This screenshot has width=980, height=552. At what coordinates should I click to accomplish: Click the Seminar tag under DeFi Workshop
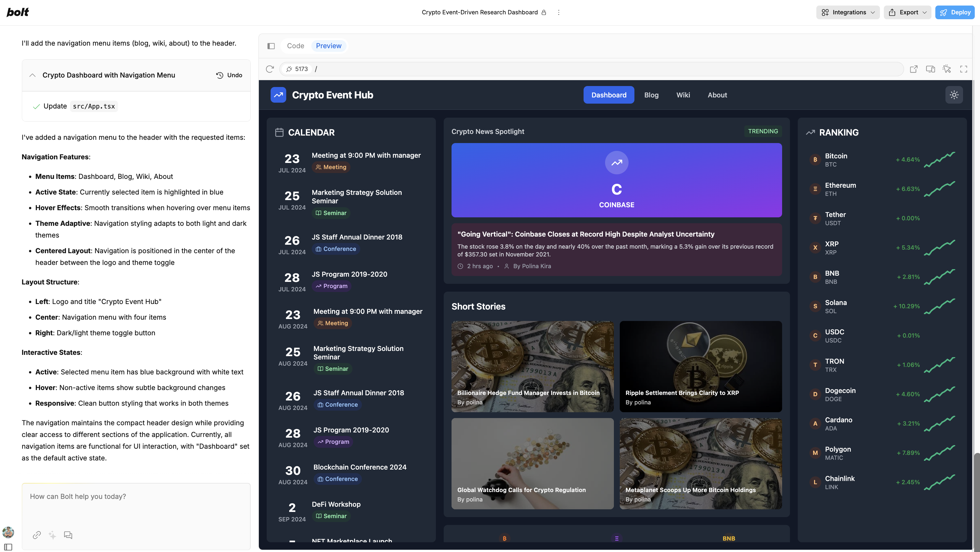point(331,516)
